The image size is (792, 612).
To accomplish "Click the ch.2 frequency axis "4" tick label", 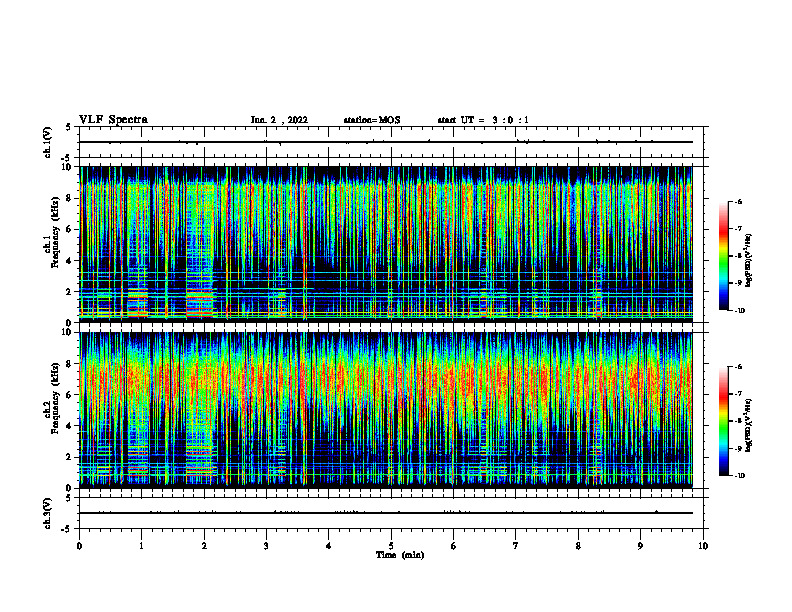I will pos(70,427).
